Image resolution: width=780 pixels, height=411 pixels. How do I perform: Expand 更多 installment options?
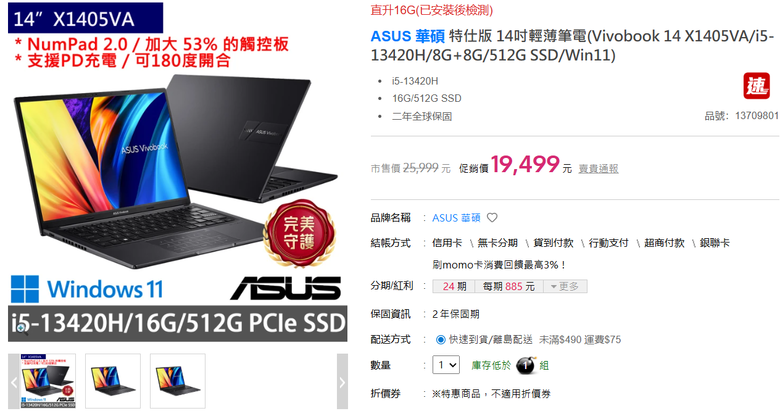[565, 287]
